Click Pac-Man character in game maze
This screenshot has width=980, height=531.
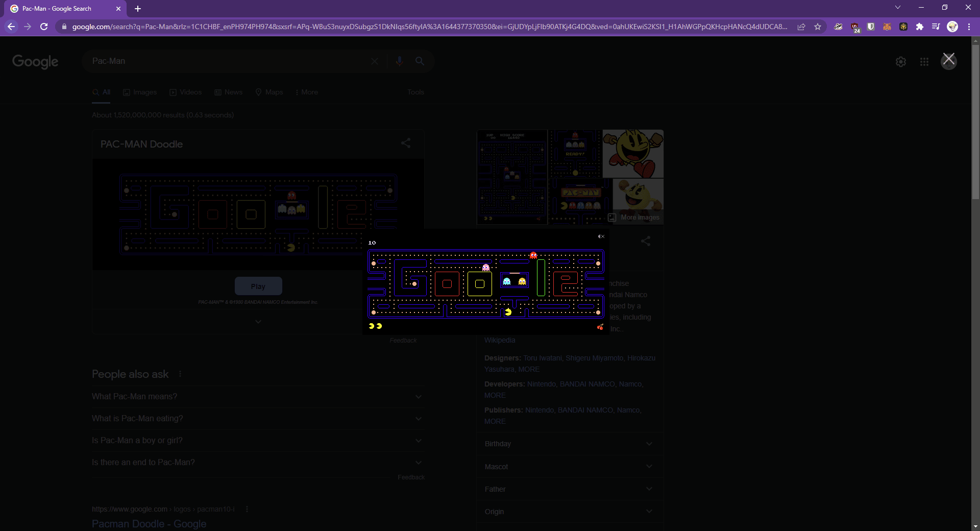(x=508, y=312)
